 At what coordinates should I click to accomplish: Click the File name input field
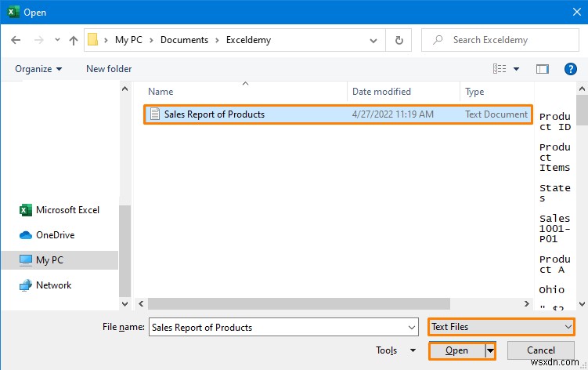[x=283, y=327]
